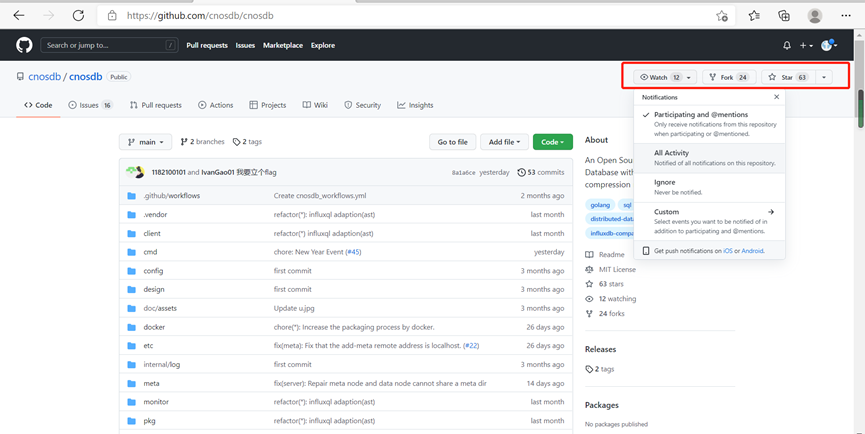Select Ignore notification option

(x=709, y=187)
